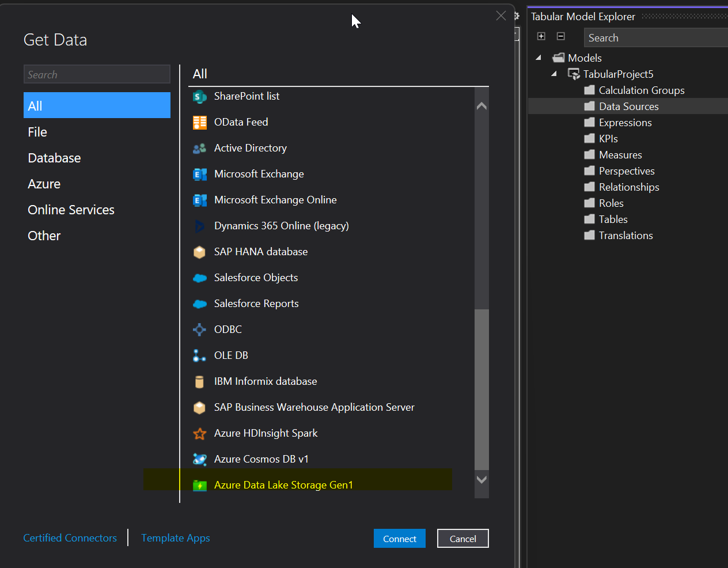Click the Azure Cosmos DB v1 icon
The image size is (728, 568).
199,459
